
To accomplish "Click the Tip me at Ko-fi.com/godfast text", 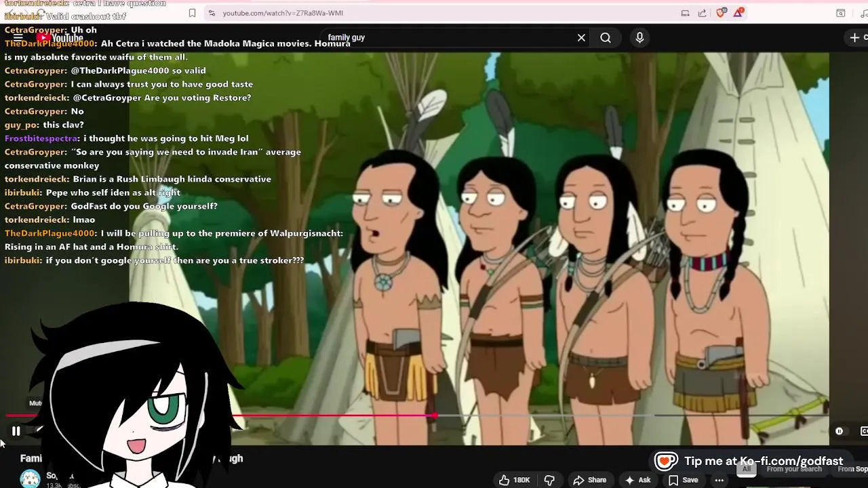I will click(x=764, y=461).
